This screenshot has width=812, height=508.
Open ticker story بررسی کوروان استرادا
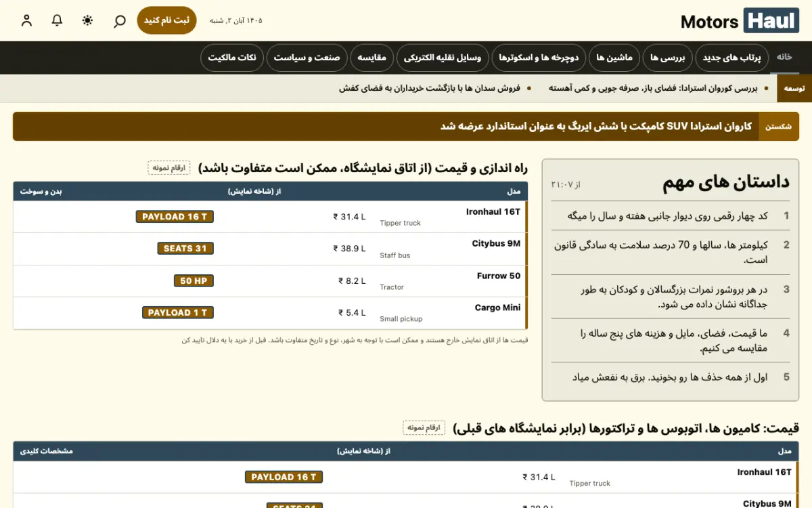(653, 88)
